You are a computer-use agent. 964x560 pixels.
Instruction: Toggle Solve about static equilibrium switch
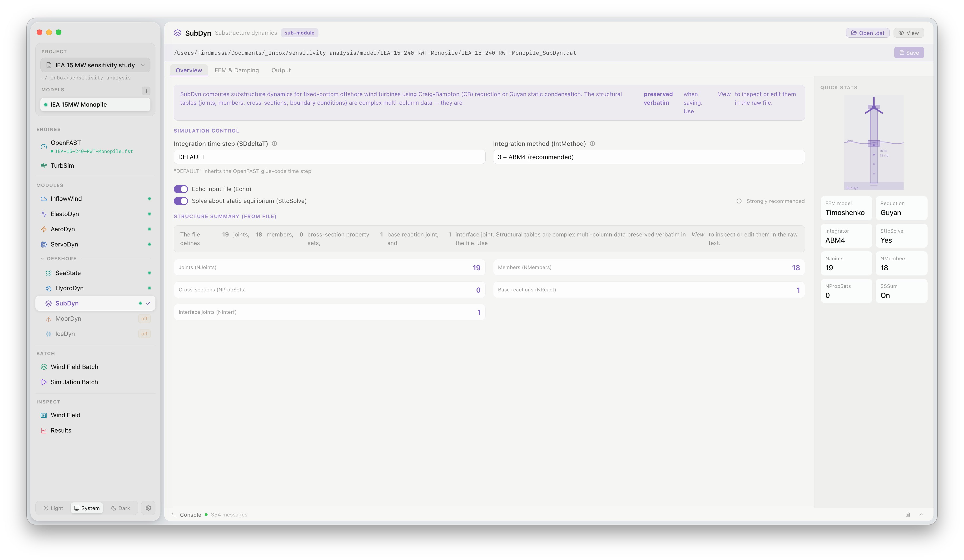coord(181,201)
